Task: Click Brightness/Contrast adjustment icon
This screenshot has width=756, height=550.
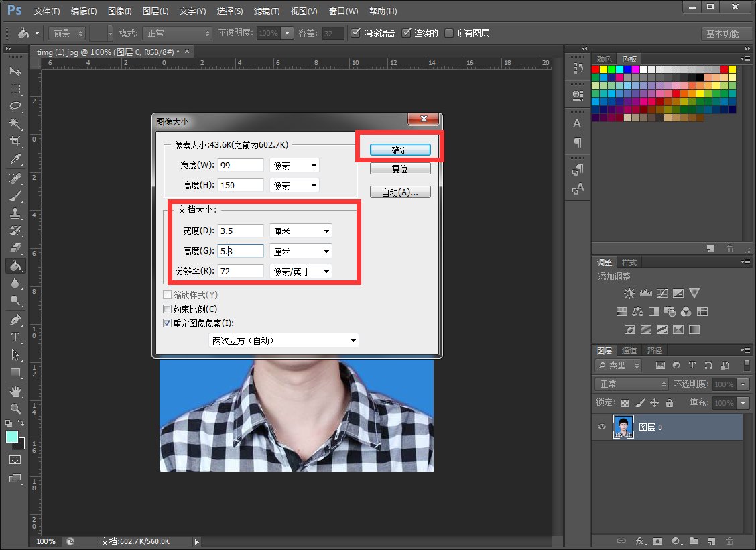Action: (x=629, y=294)
